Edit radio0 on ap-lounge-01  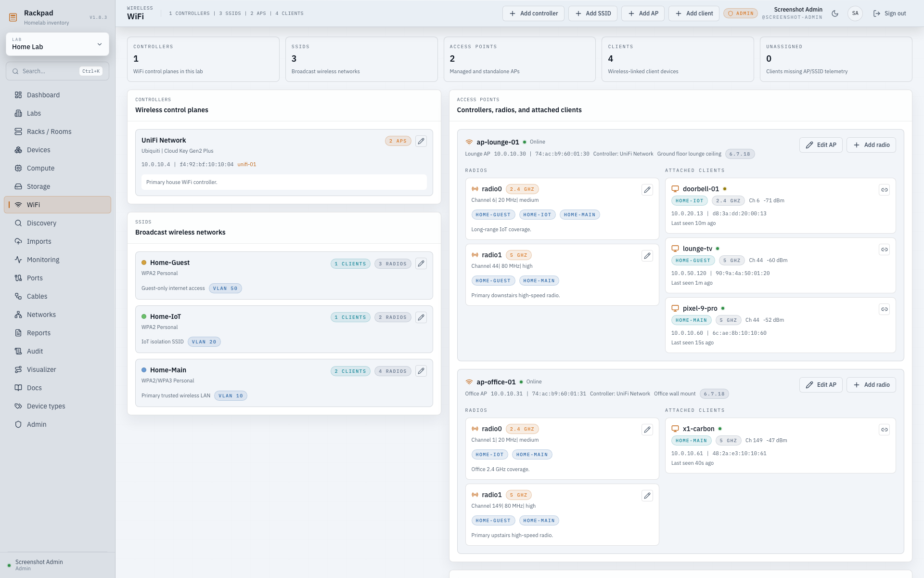click(x=647, y=190)
